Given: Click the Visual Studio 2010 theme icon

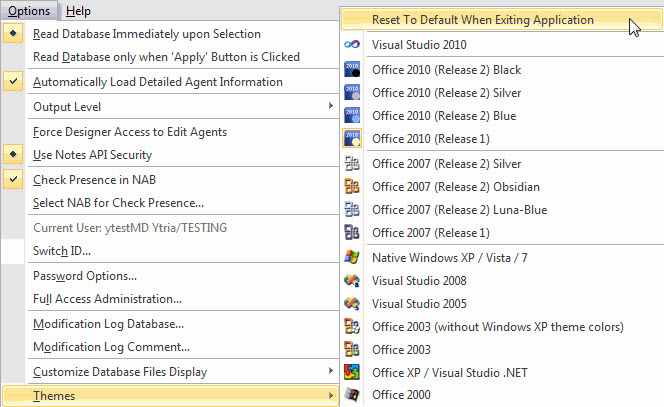Looking at the screenshot, I should pyautogui.click(x=352, y=45).
